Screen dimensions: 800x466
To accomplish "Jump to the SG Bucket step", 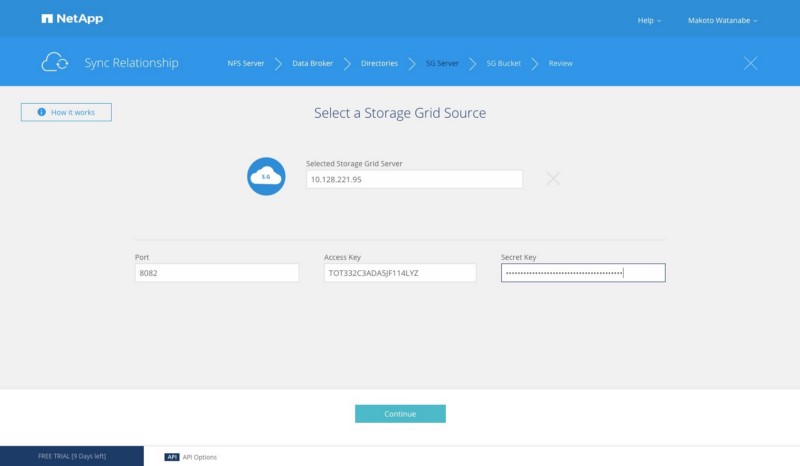I will point(505,63).
